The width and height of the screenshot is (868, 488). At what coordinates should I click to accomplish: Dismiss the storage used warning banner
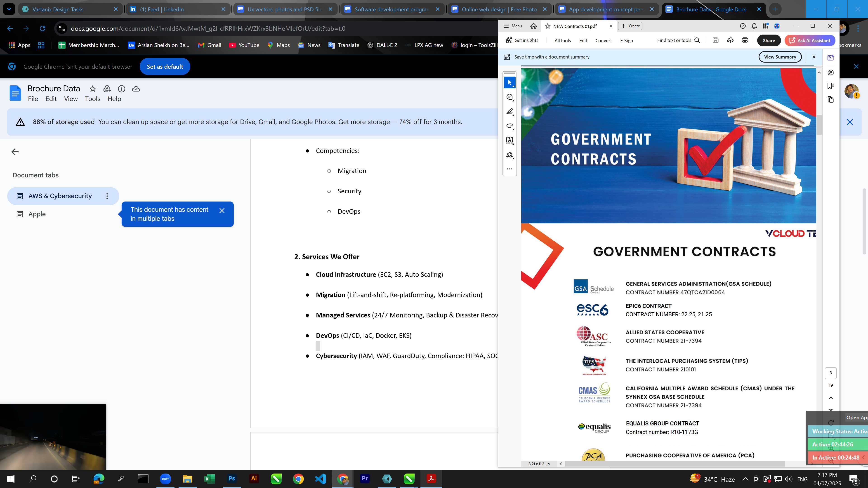click(x=849, y=122)
